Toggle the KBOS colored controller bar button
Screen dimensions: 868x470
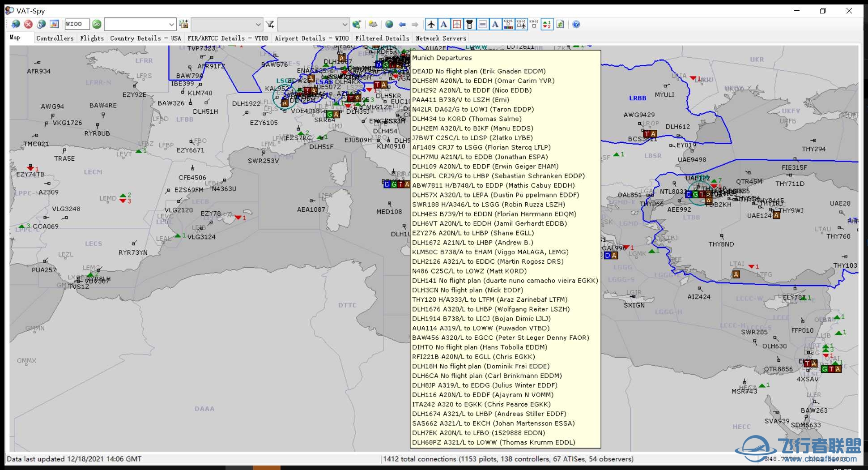(x=508, y=24)
